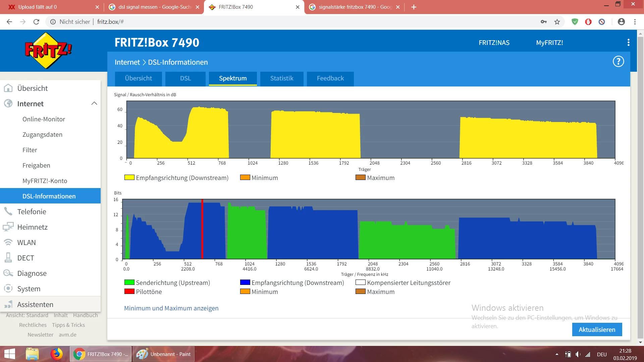
Task: Open Telefonie in the sidebar
Action: (x=32, y=212)
